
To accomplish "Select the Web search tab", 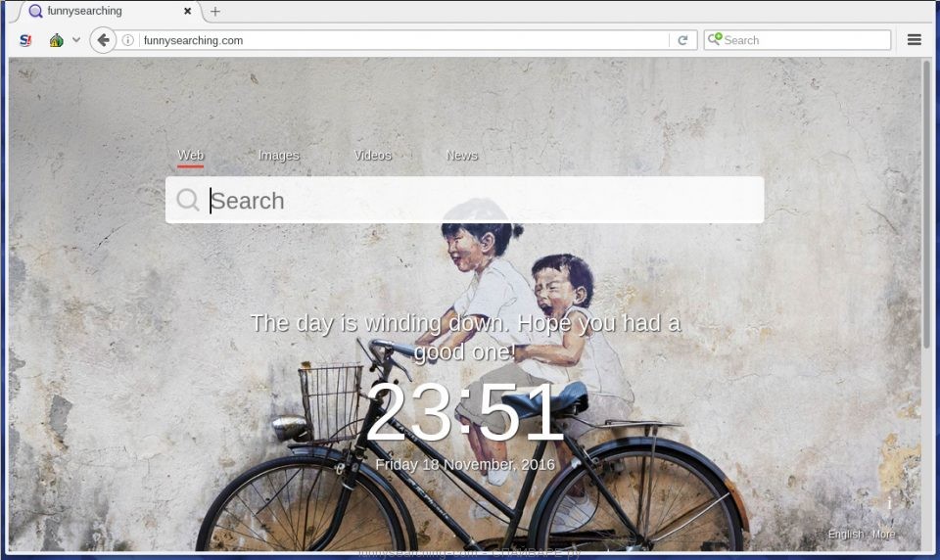I will click(190, 156).
